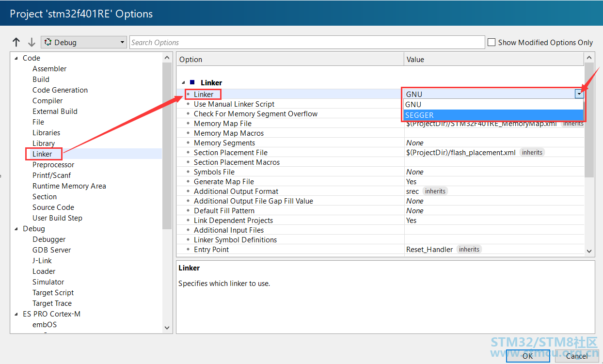The image size is (603, 364).
Task: Select Memory Map Macros option
Action: pos(229,133)
